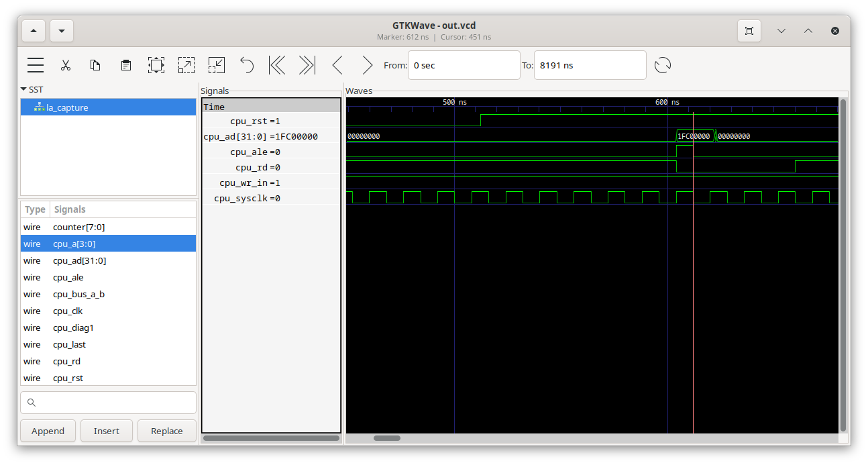Click the Zoom In icon
The height and width of the screenshot is (465, 868).
pyautogui.click(x=186, y=65)
